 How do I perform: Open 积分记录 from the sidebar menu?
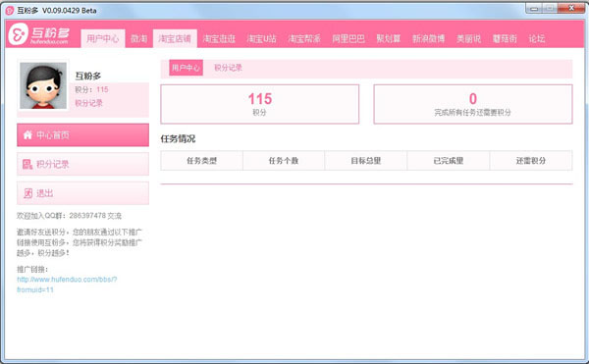point(82,164)
